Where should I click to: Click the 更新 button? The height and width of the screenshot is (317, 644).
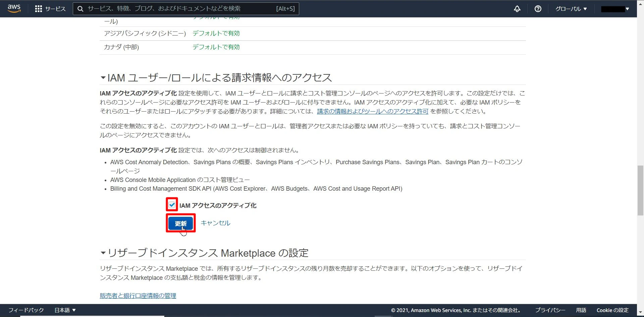(x=181, y=223)
